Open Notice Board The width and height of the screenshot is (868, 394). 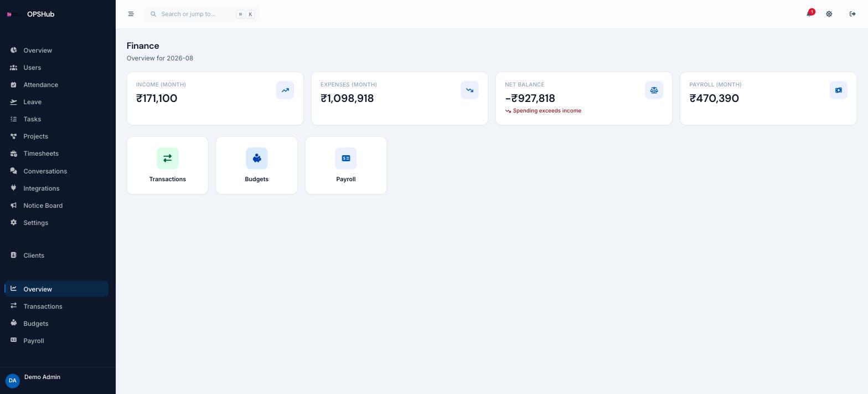(x=56, y=205)
